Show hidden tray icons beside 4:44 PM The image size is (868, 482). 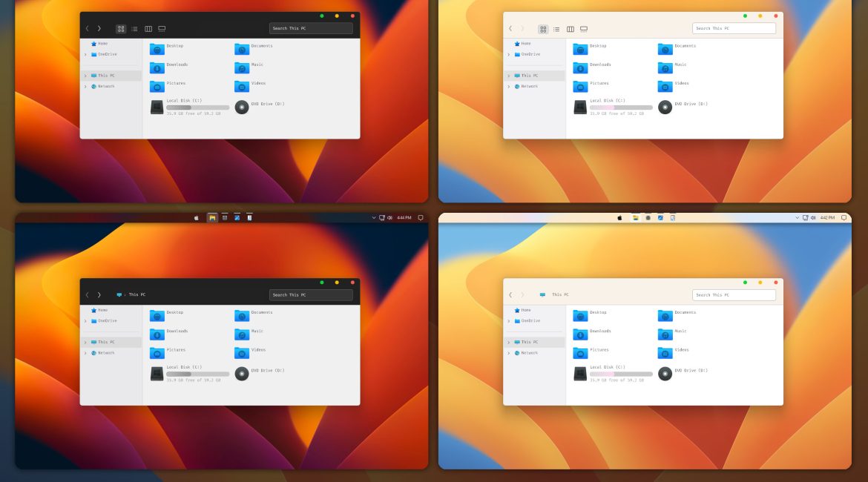point(374,218)
